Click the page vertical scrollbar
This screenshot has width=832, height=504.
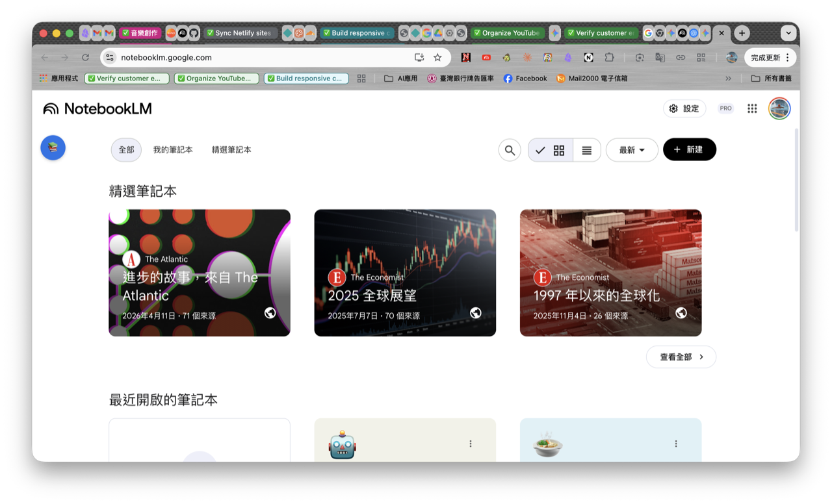click(x=797, y=180)
